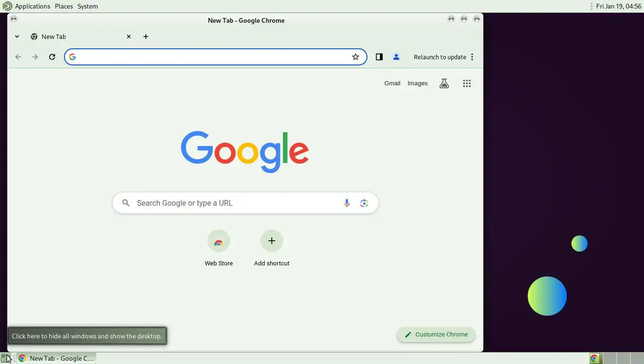Select the New Tab - Google Chrome taskbar entry
The image size is (644, 364).
56,358
